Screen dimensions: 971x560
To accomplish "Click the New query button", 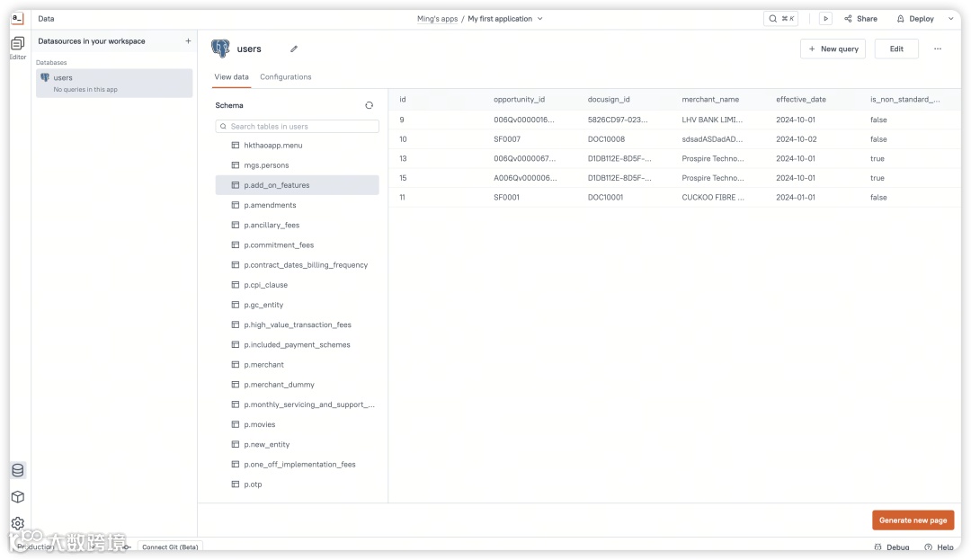I will click(833, 49).
